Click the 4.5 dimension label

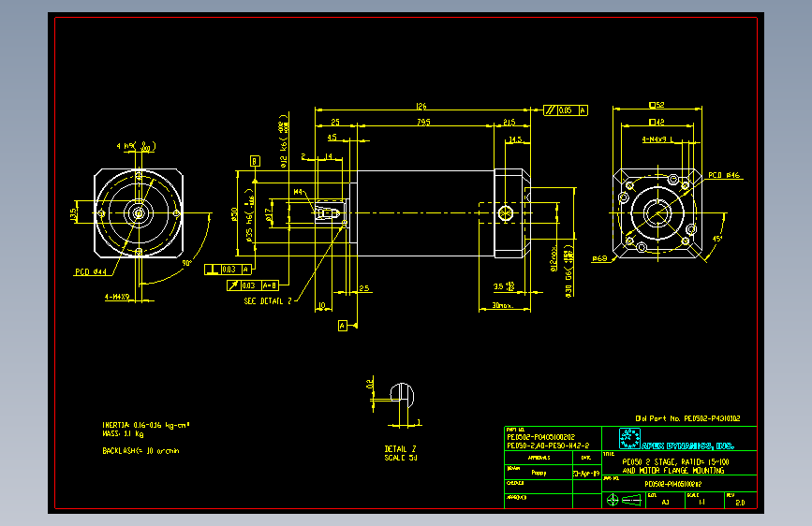pyautogui.click(x=332, y=138)
